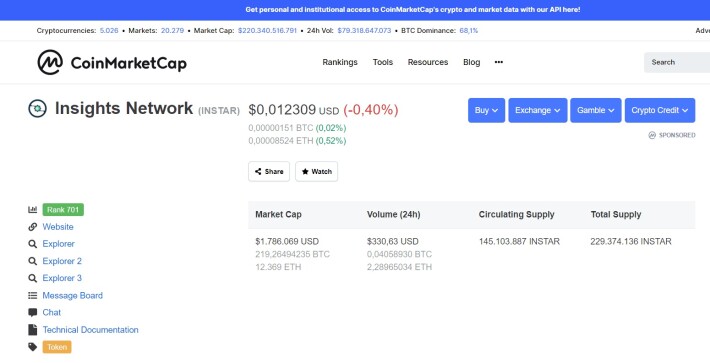Open the Website link

pos(58,227)
